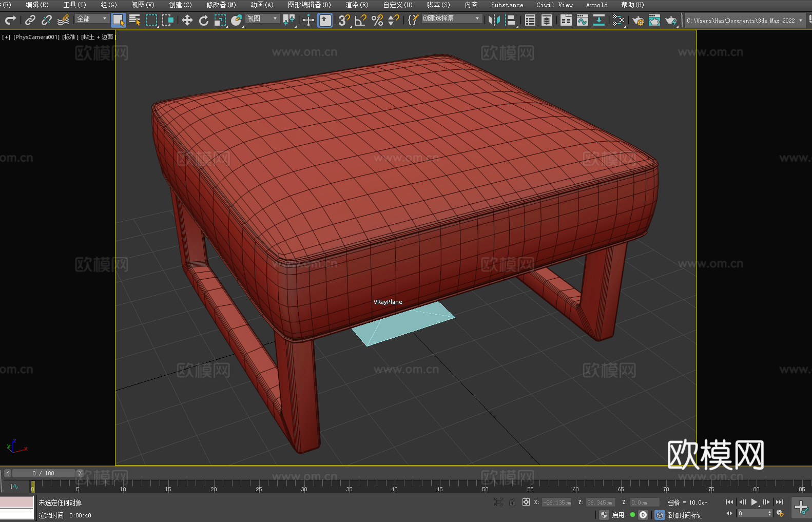Click the time slider 0 / 100

coord(44,473)
